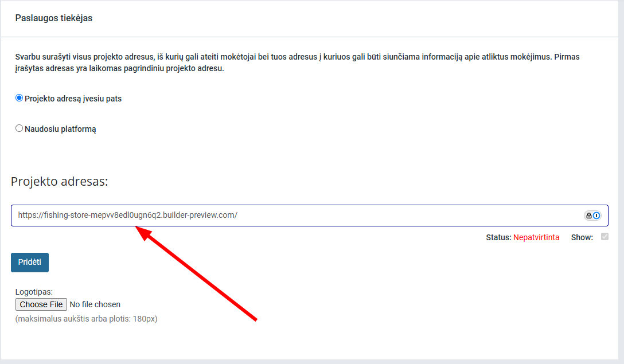Screen dimensions: 624x364
Task: Click the 'Logotipas:' label
Action: click(x=34, y=292)
